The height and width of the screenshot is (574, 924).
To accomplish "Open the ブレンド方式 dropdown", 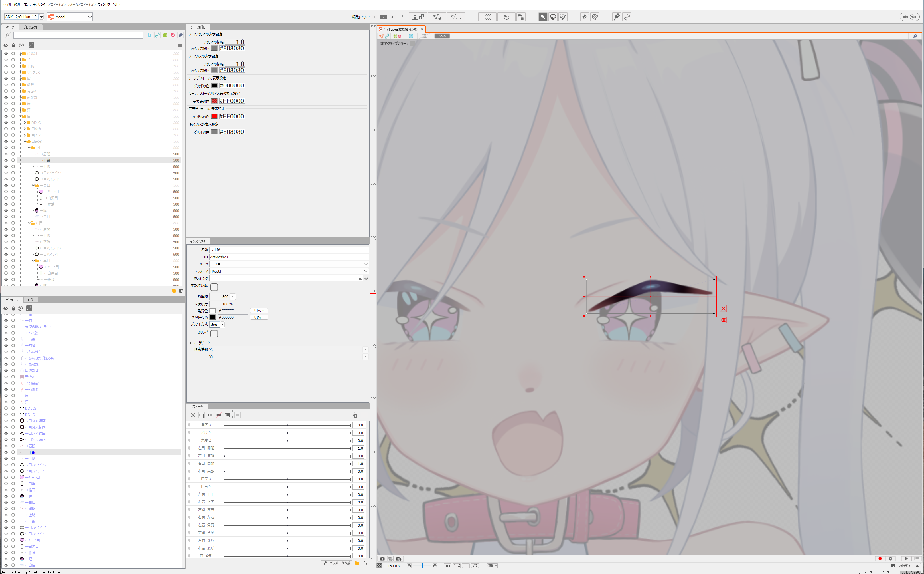I will pyautogui.click(x=222, y=325).
